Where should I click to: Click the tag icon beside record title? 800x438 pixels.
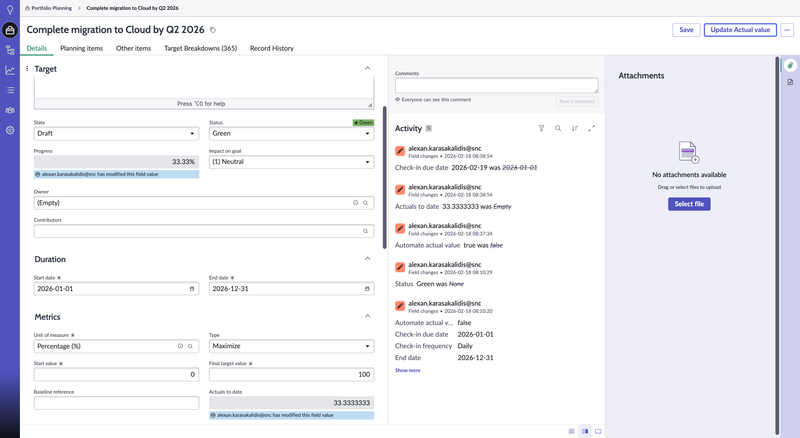point(212,30)
